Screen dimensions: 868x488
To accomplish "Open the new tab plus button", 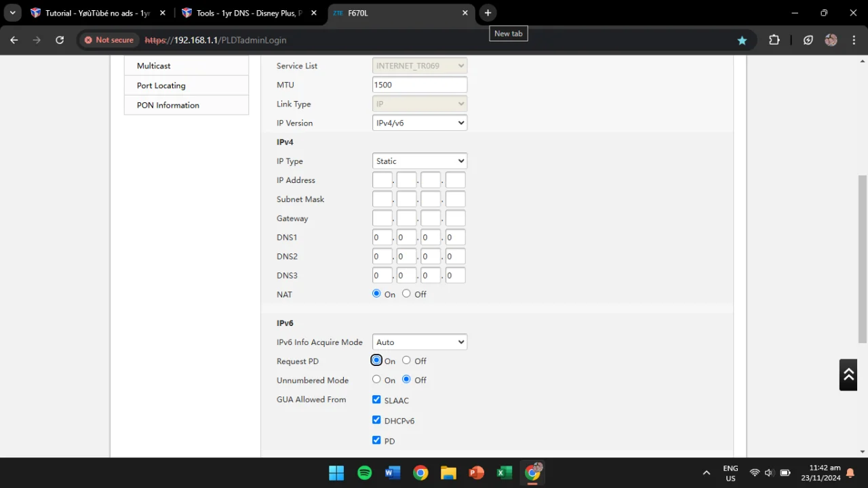I will 488,13.
